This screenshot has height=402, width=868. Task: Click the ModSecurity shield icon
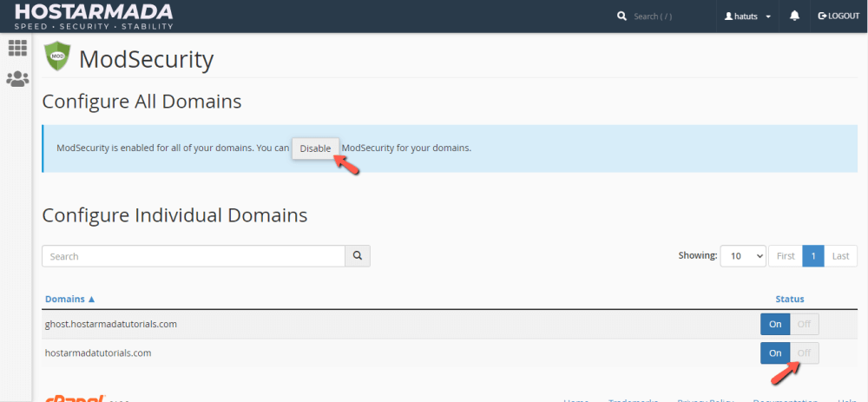pos(57,56)
